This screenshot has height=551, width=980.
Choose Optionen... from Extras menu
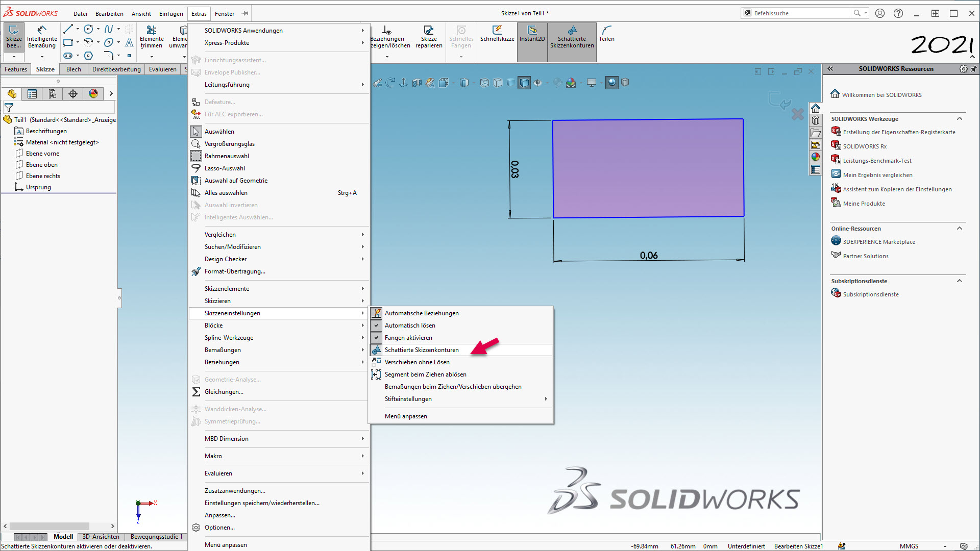[x=279, y=528]
